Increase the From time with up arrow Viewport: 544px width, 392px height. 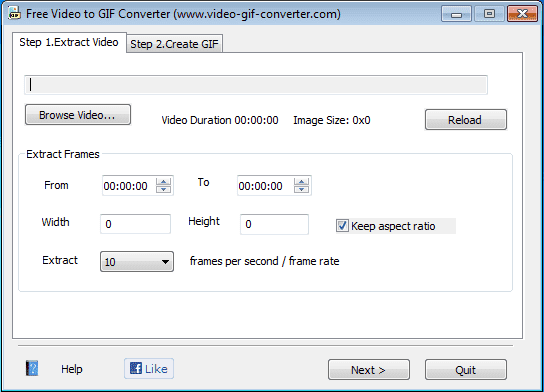[x=163, y=181]
